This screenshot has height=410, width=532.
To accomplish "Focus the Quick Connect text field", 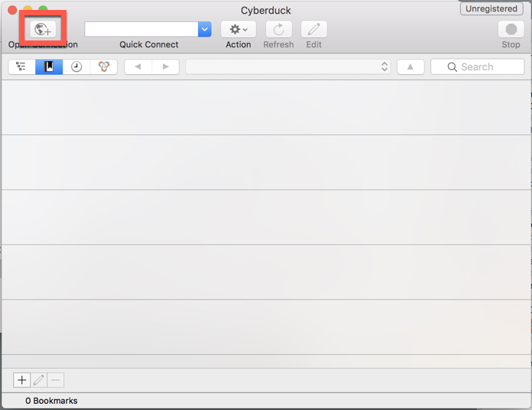I will [141, 29].
